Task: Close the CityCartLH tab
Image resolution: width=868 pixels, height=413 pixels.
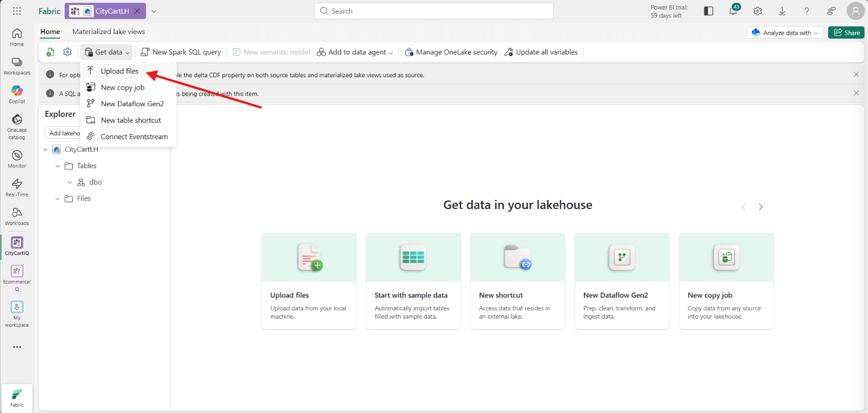Action: coord(137,11)
